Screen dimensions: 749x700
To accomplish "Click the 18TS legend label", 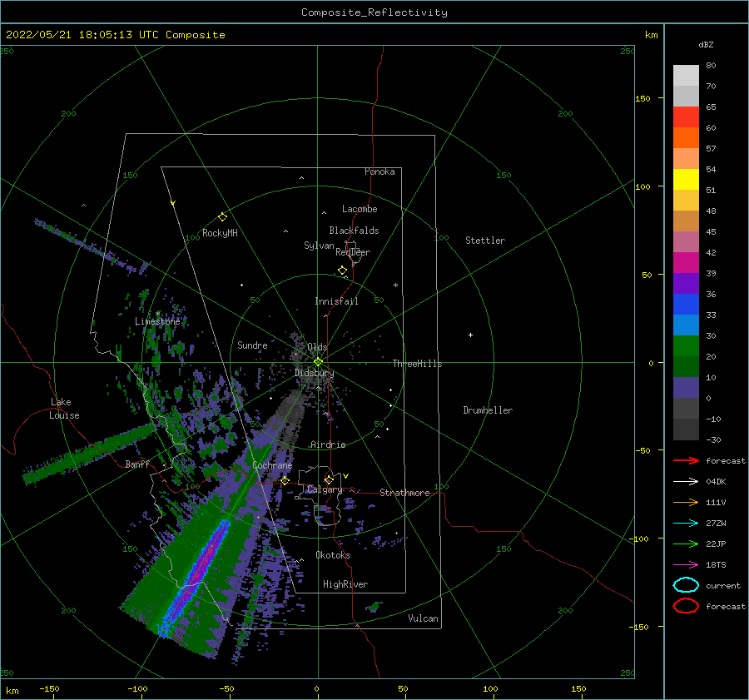I will pos(716,565).
